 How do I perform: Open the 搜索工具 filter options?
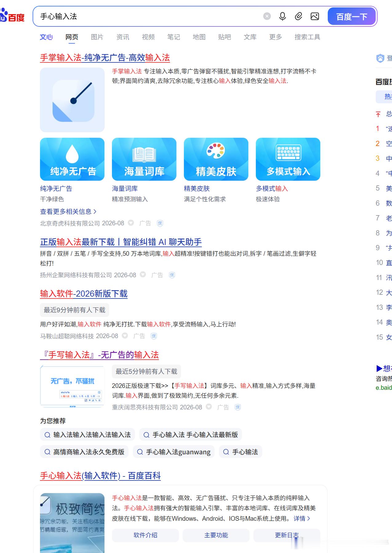[307, 37]
